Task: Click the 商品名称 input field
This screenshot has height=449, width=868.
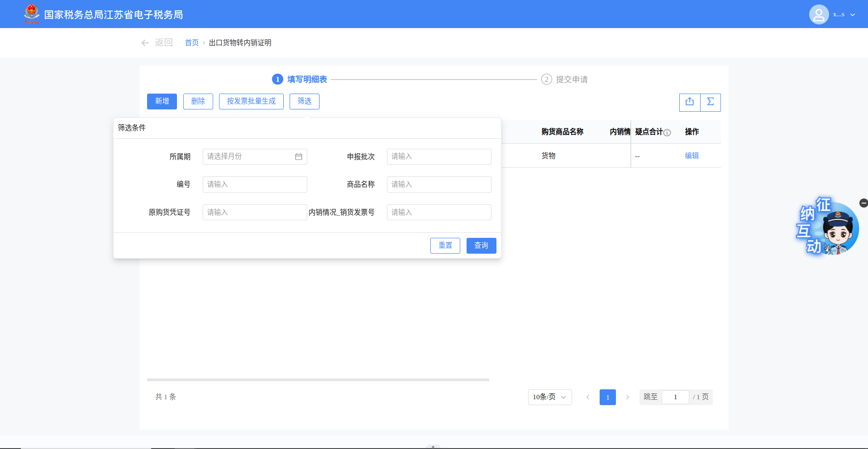Action: [439, 184]
